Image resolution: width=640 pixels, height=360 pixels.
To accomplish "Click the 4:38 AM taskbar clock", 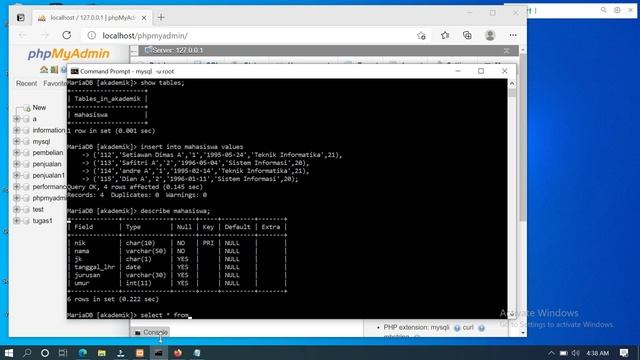I will (597, 353).
